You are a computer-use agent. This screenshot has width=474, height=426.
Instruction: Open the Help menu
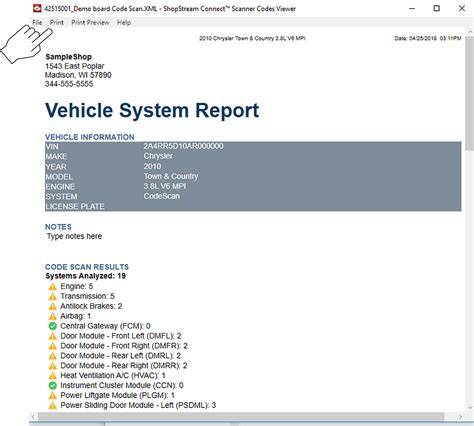coord(124,22)
